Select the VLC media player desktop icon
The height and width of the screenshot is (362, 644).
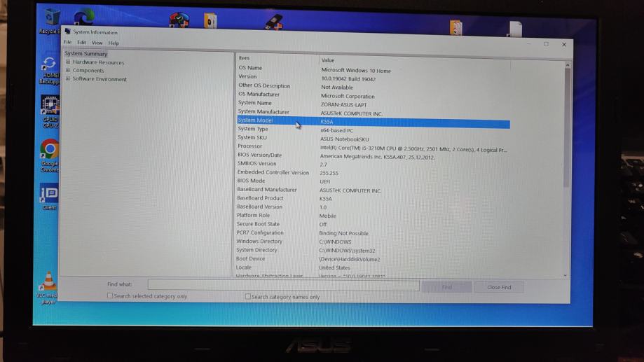pos(48,288)
